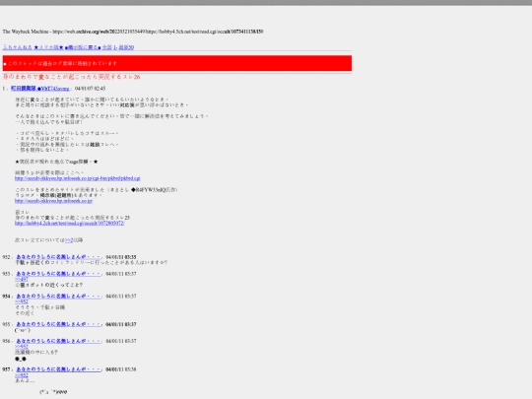Open the ★スマホ版★ mobile version link

click(48, 47)
